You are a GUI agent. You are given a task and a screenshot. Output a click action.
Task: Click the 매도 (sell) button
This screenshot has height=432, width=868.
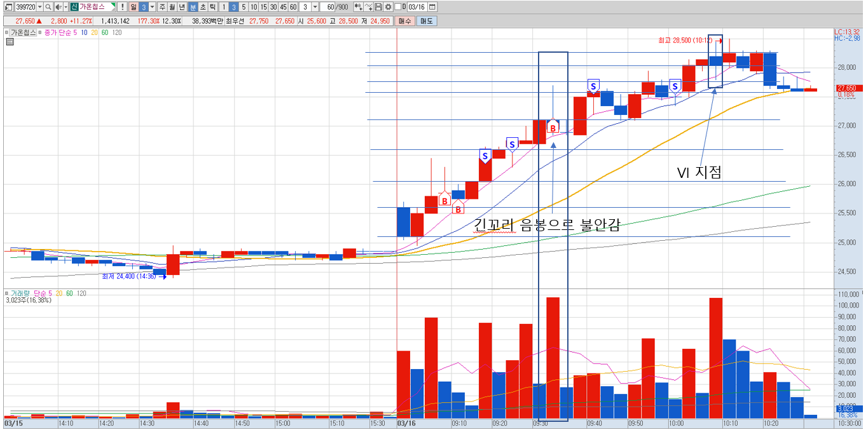tap(426, 21)
